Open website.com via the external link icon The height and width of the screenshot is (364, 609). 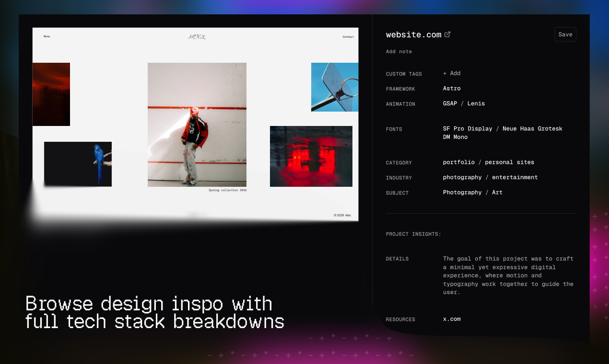click(x=447, y=34)
